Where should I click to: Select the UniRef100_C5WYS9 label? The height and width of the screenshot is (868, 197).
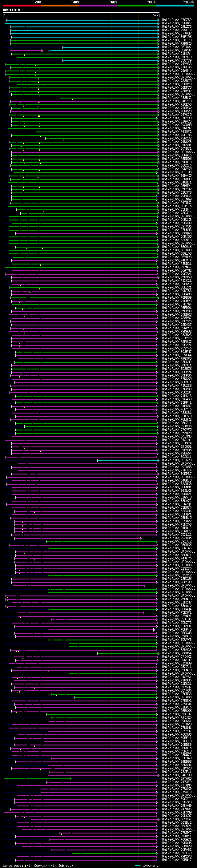(x=177, y=61)
